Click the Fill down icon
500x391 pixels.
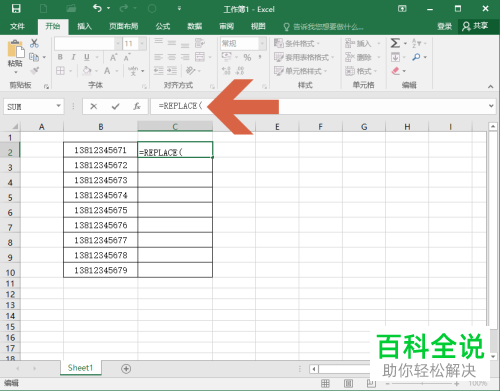[x=395, y=57]
